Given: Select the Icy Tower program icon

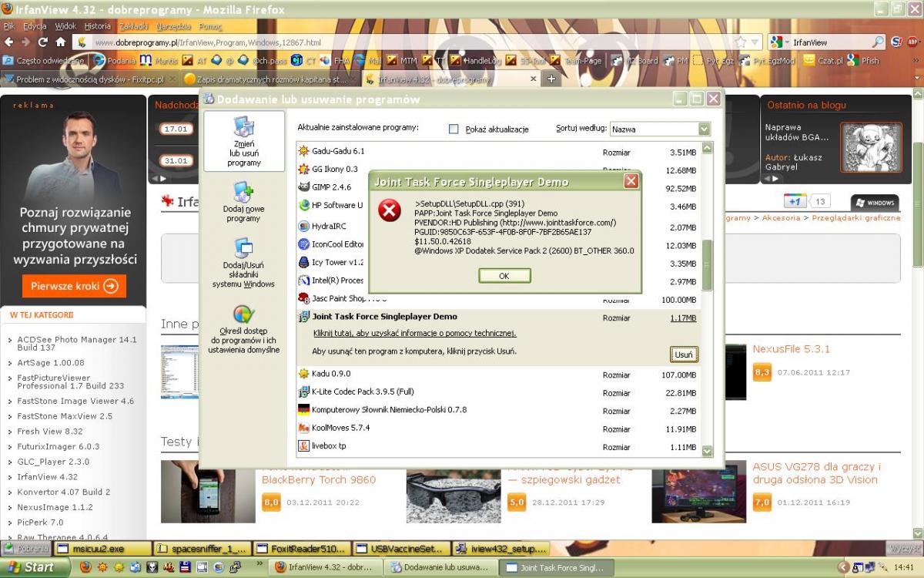Looking at the screenshot, I should click(x=304, y=262).
